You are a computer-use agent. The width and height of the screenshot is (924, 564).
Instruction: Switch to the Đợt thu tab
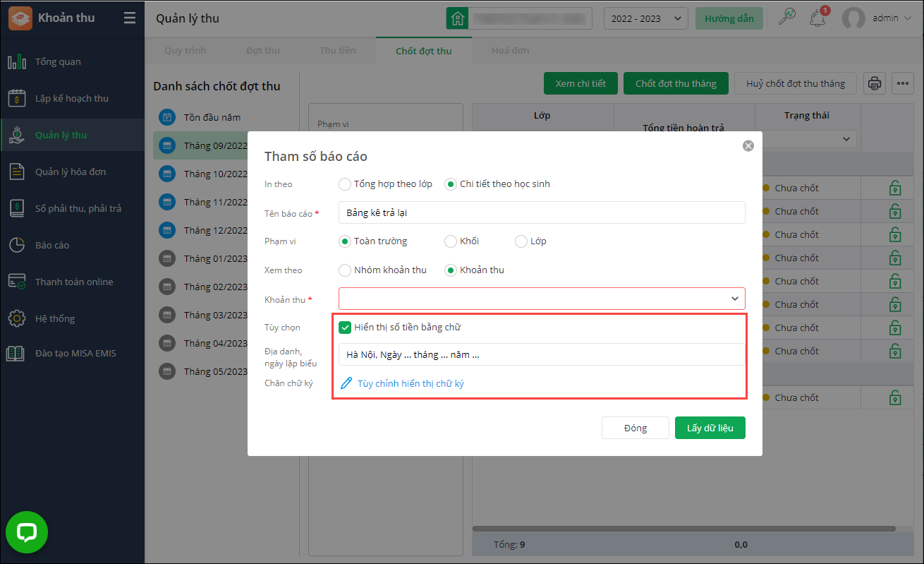263,51
